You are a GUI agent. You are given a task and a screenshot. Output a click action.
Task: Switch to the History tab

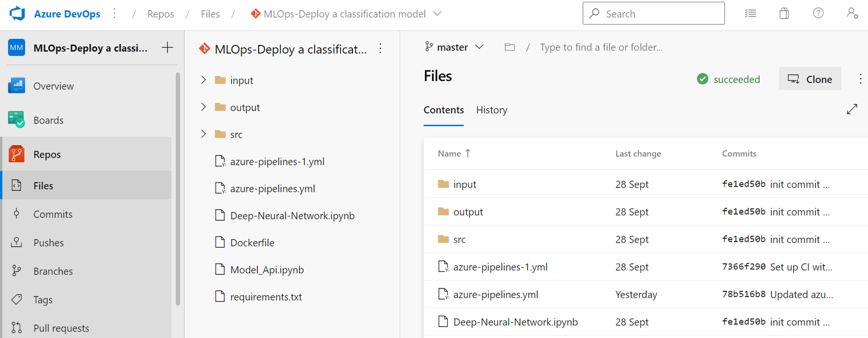(491, 110)
